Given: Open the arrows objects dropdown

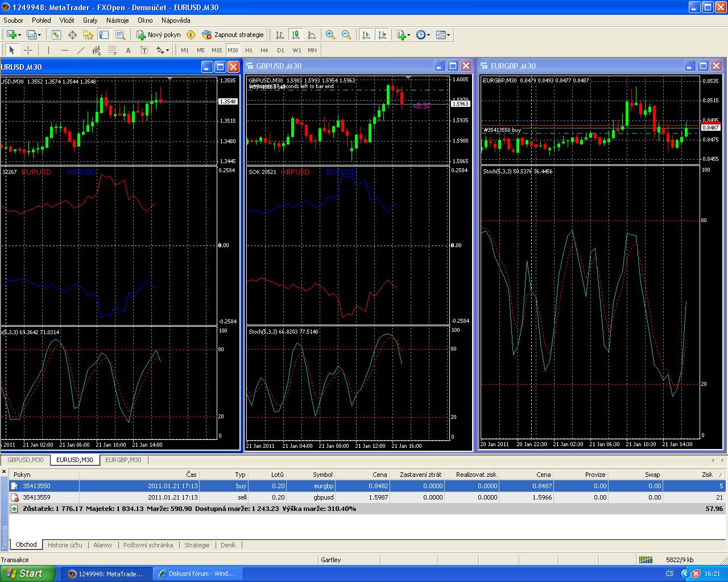Looking at the screenshot, I should point(162,50).
